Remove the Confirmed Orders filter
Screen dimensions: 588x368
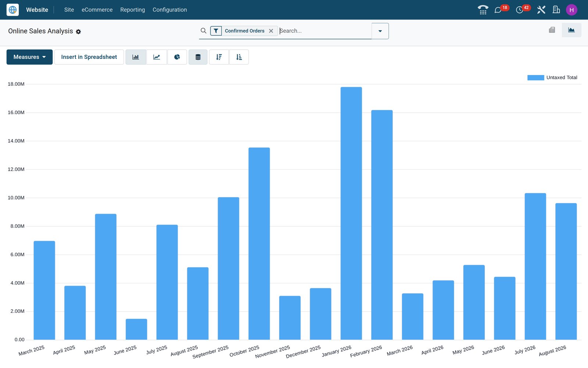point(271,31)
